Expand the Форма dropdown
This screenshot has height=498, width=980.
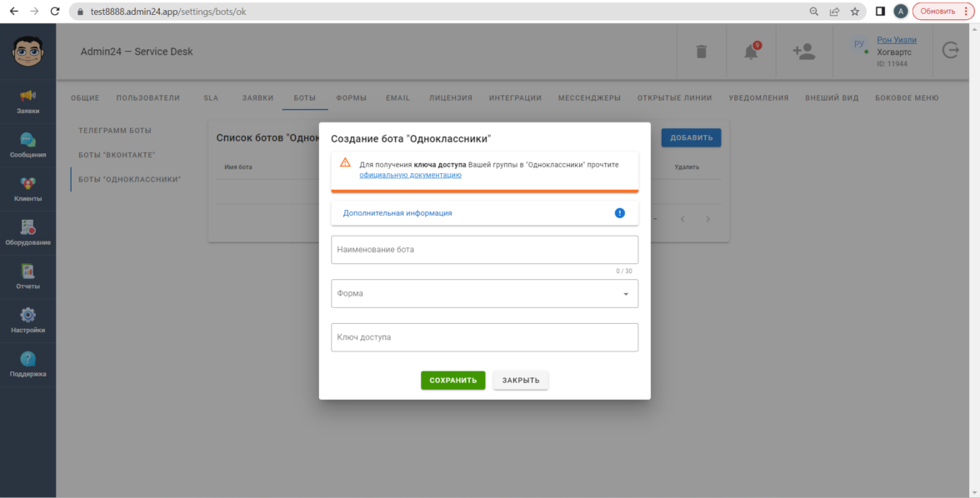click(x=484, y=293)
